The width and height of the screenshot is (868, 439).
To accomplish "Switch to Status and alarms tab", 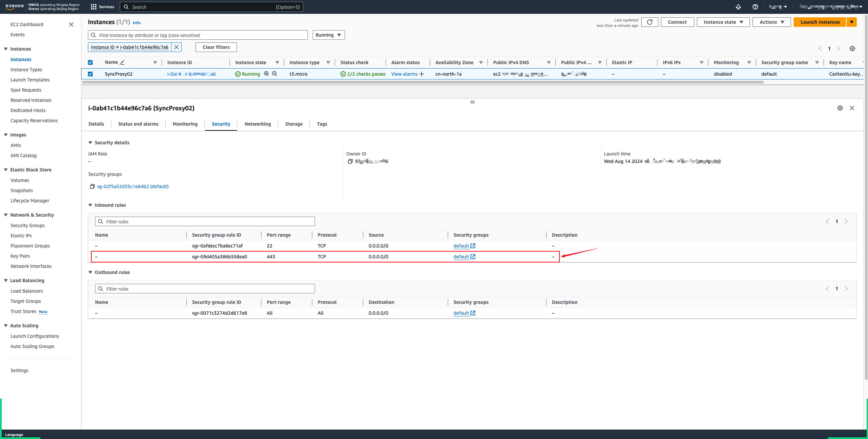I will (138, 124).
